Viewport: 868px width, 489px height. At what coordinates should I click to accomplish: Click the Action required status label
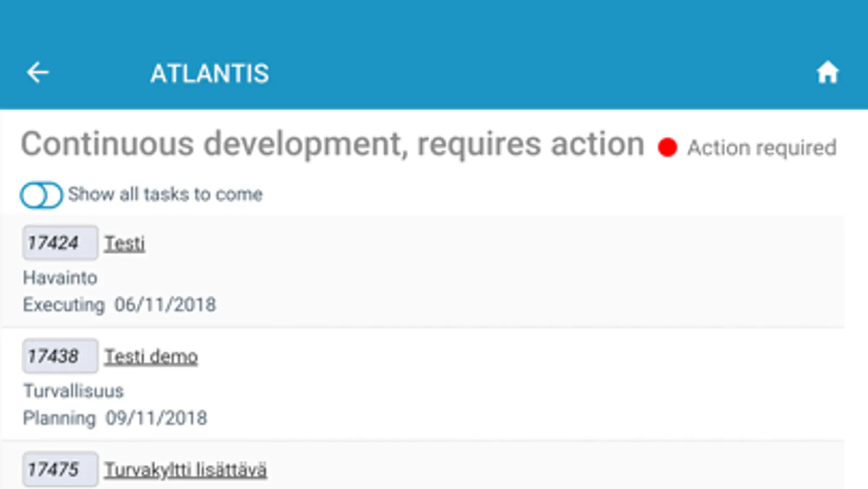click(762, 148)
